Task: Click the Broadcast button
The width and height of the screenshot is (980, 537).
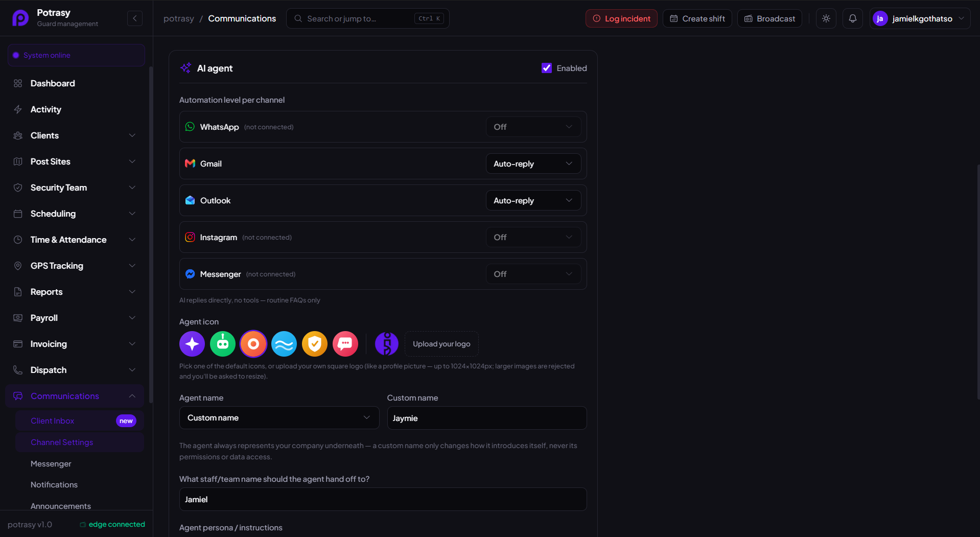Action: [769, 18]
